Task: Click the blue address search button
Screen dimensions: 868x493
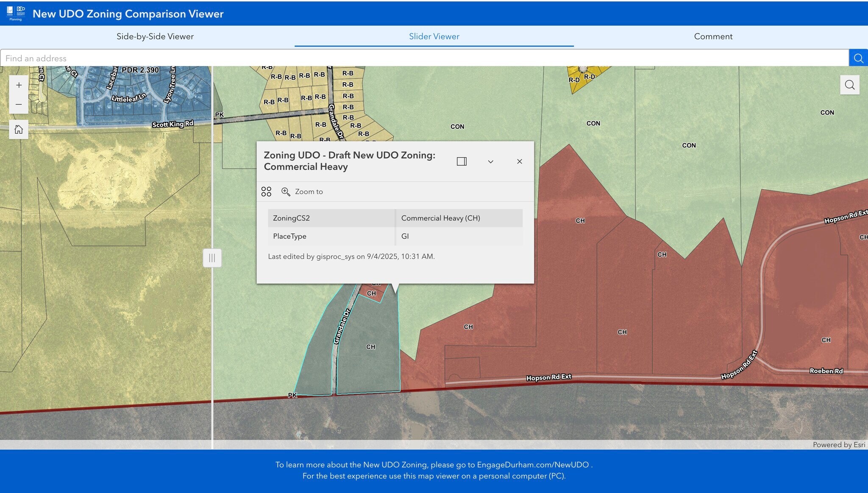Action: [x=858, y=58]
